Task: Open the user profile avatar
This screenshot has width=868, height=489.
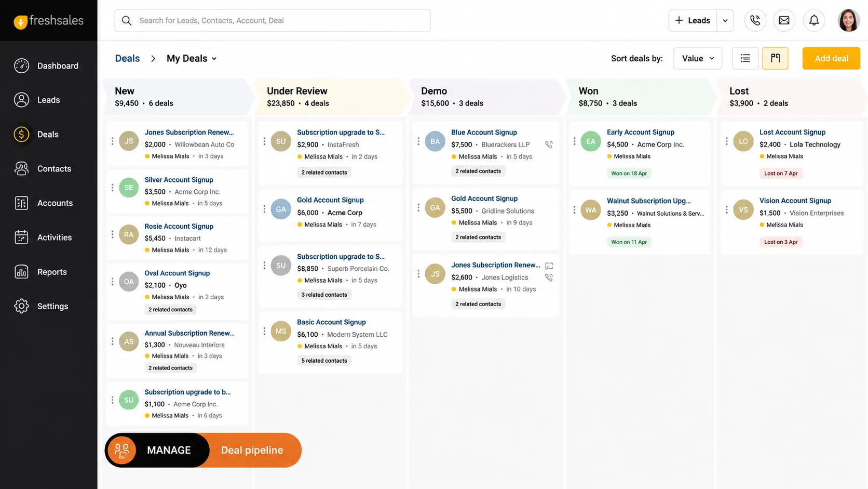Action: pyautogui.click(x=849, y=20)
